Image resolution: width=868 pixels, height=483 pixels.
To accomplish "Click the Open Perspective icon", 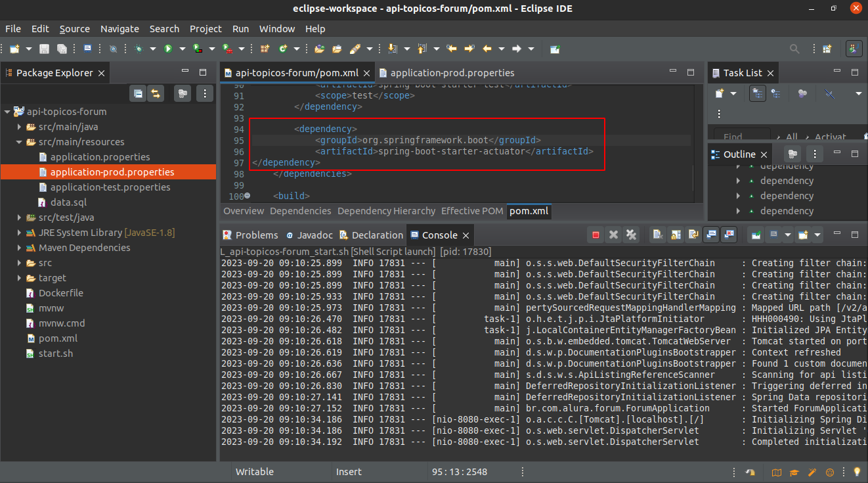I will tap(827, 49).
